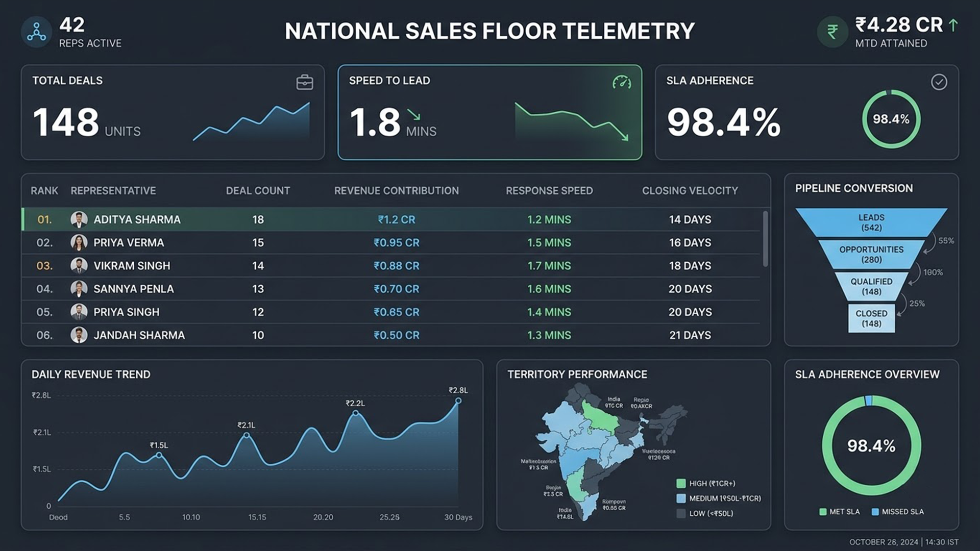This screenshot has height=551, width=980.
Task: Click the checkmark icon in SLA Adherence card
Action: tap(939, 82)
